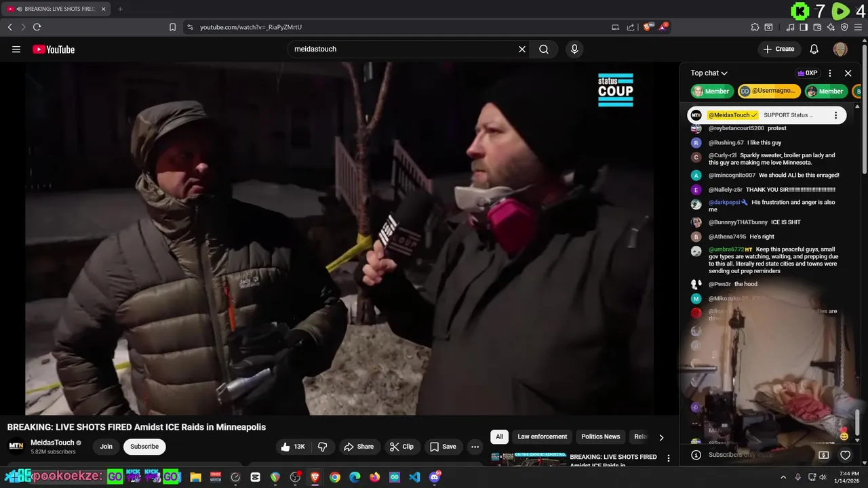Subscribe to MeidasTouch channel
The width and height of the screenshot is (868, 488).
point(144,447)
